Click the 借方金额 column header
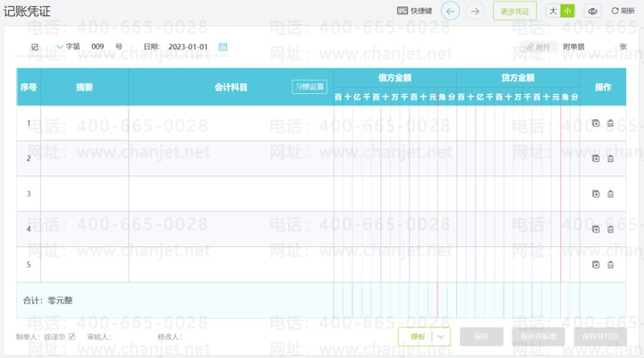Image resolution: width=644 pixels, height=358 pixels. pos(394,78)
